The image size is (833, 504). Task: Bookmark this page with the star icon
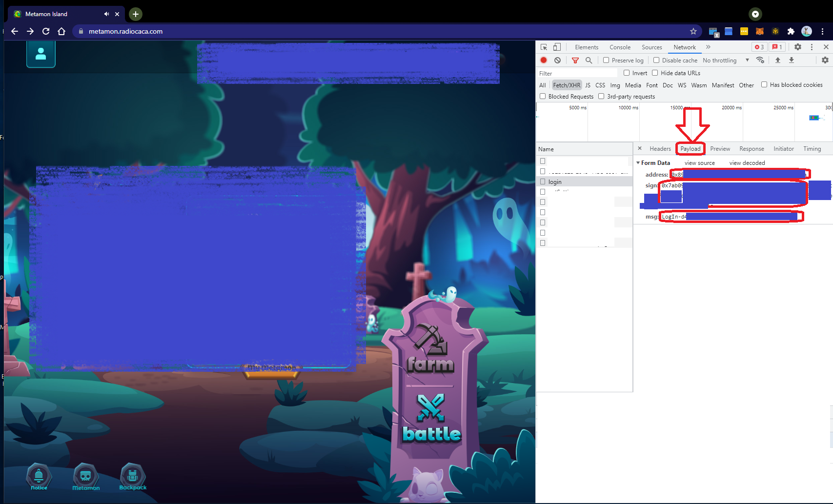(x=693, y=31)
